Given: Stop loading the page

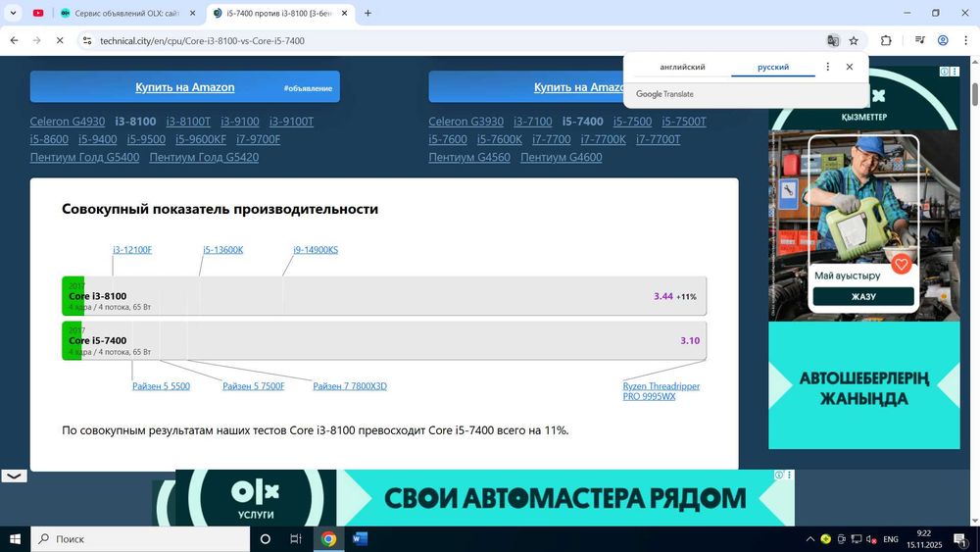Looking at the screenshot, I should click(x=60, y=40).
